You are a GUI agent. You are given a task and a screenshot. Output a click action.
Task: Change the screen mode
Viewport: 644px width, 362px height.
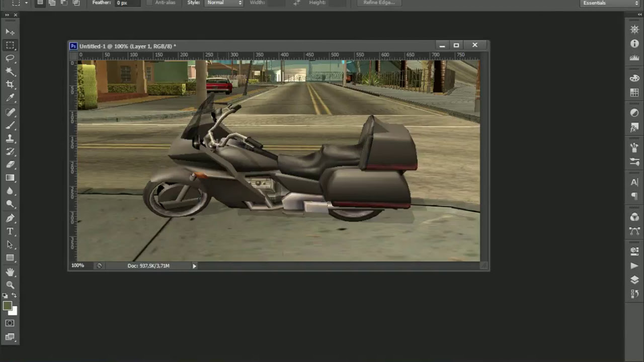point(10,337)
